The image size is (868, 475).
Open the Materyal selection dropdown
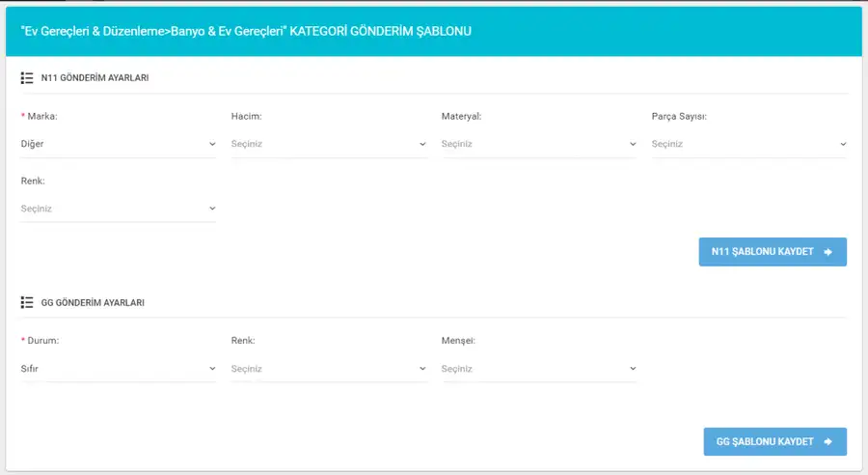[538, 144]
